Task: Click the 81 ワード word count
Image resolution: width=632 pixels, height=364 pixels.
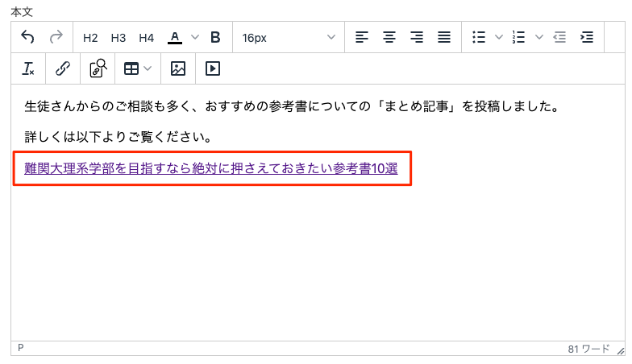Action: click(x=588, y=349)
